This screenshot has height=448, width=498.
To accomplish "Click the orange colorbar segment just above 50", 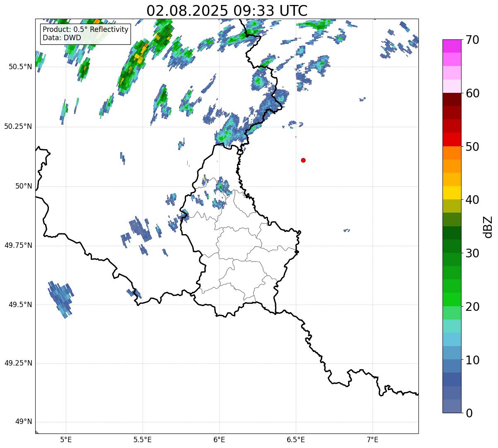I will click(x=452, y=153).
